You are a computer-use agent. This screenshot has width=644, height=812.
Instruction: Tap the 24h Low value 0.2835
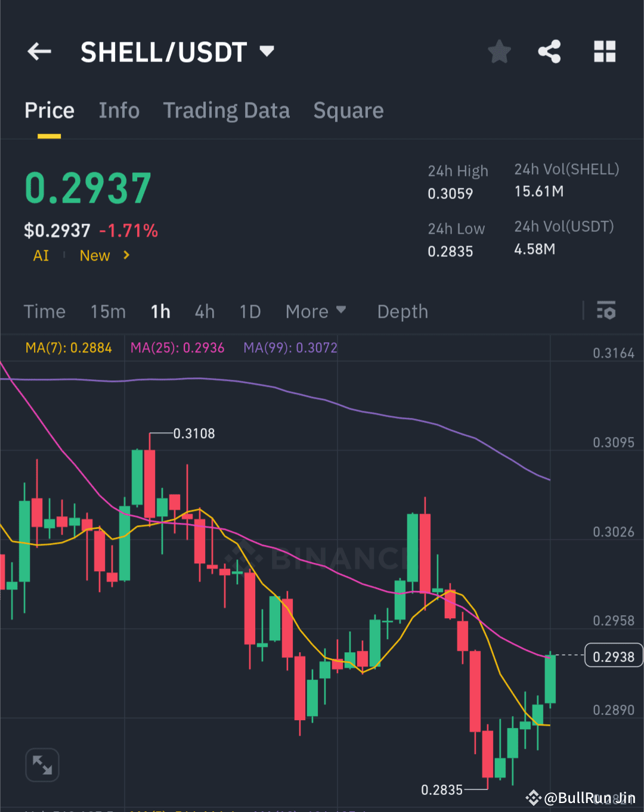pyautogui.click(x=450, y=252)
